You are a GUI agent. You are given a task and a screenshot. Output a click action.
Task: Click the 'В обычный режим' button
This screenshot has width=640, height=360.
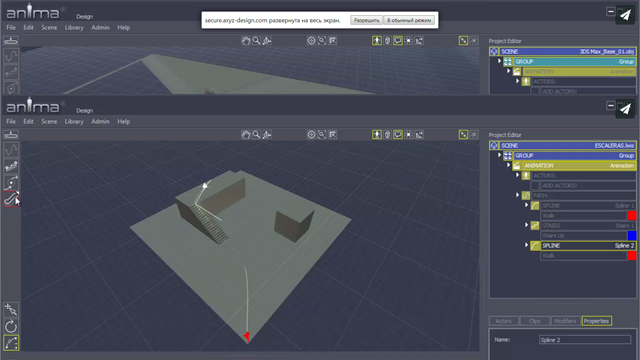point(409,20)
